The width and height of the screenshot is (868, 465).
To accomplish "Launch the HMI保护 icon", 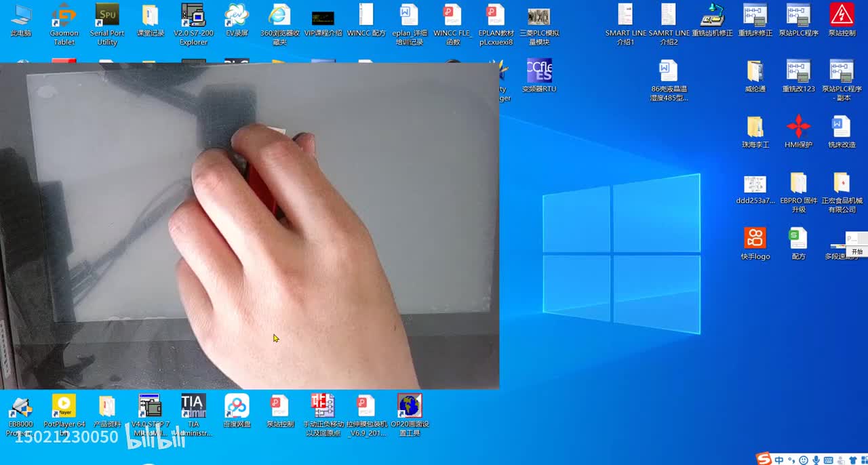I will click(798, 132).
